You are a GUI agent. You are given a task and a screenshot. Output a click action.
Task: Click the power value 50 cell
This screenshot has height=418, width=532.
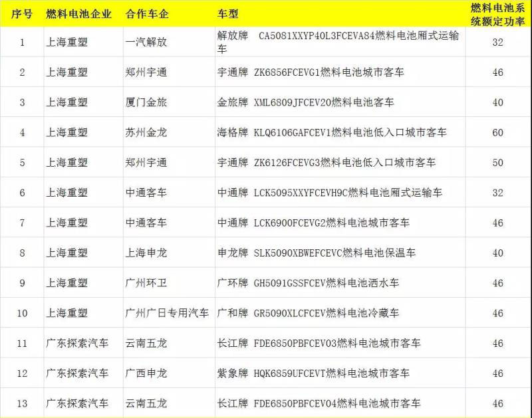[x=497, y=163]
